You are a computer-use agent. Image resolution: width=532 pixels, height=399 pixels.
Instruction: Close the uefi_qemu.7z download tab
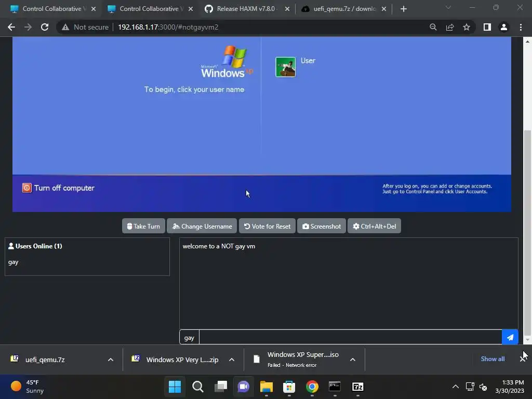click(384, 9)
